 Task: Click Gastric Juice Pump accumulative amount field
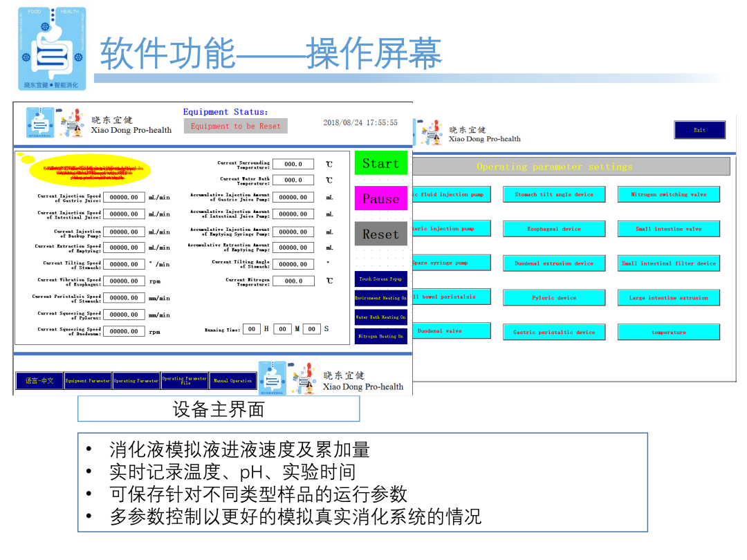(293, 197)
